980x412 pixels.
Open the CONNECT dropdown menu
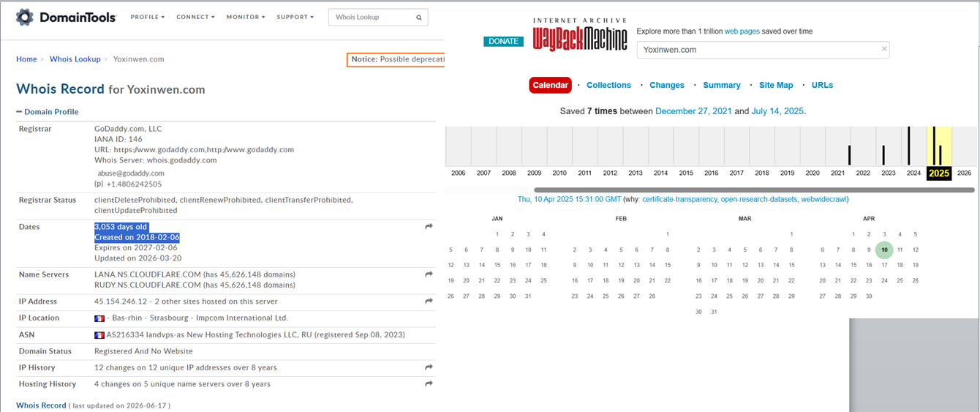pyautogui.click(x=195, y=17)
